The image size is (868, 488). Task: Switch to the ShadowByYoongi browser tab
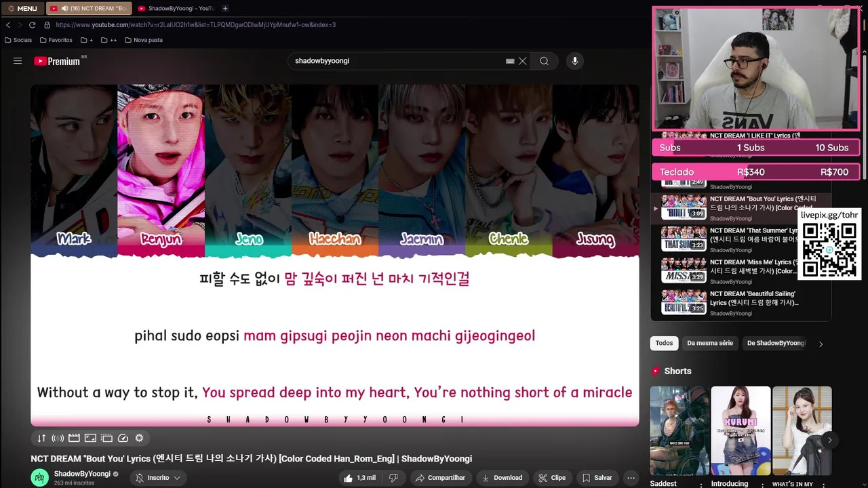click(x=176, y=8)
